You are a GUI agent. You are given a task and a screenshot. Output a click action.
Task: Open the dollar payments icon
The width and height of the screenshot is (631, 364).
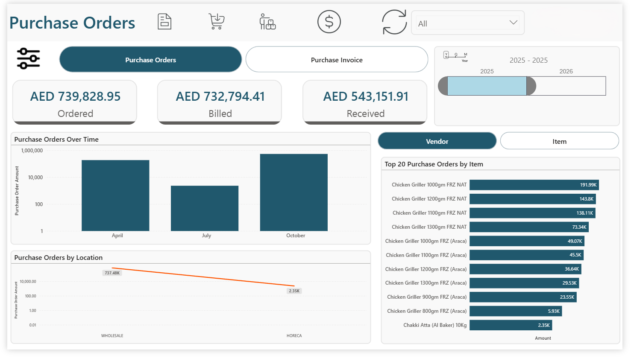[x=329, y=21]
